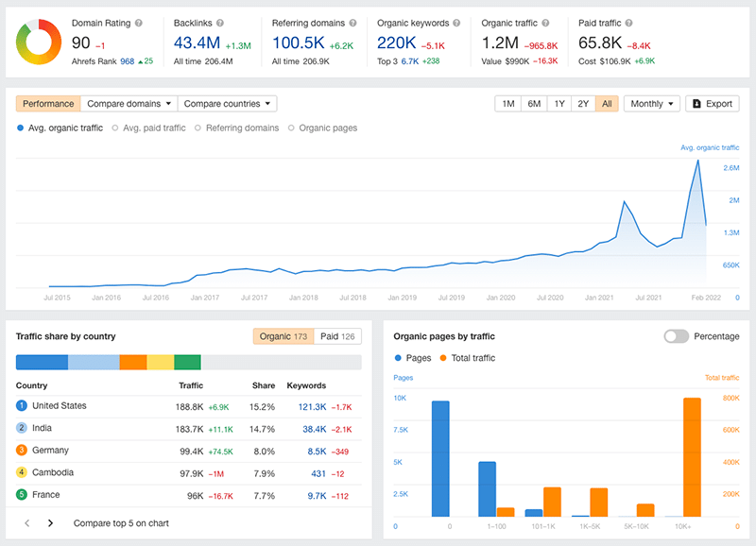Open India keywords 38.4K

[x=315, y=429]
